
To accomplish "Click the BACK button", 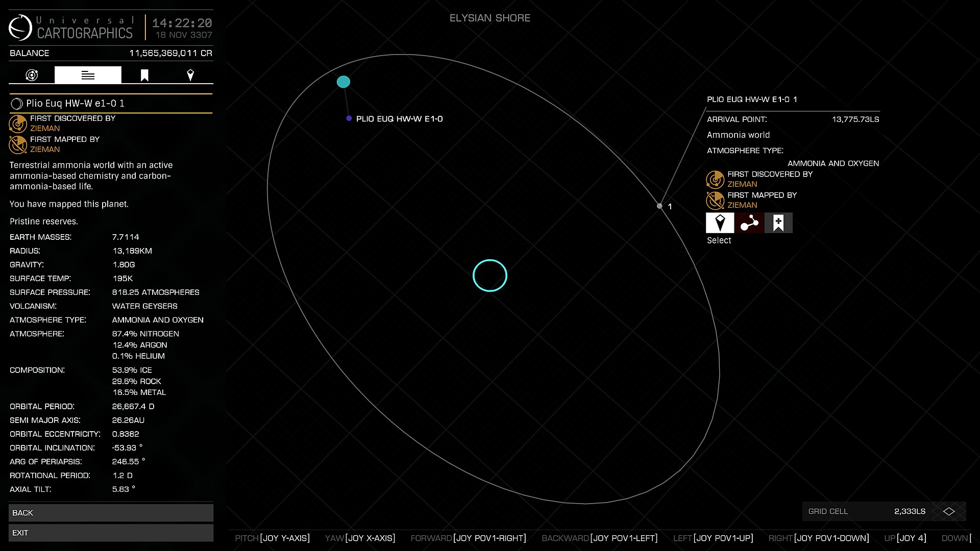I will 111,513.
